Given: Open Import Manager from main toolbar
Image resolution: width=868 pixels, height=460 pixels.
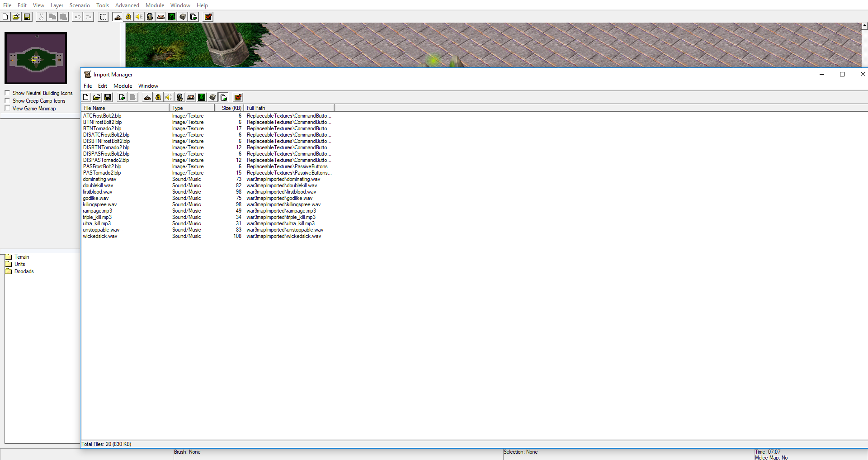Looking at the screenshot, I should click(x=193, y=17).
